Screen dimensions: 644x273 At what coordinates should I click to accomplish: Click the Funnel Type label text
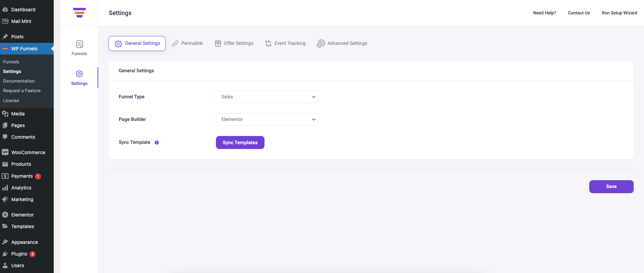(x=132, y=97)
